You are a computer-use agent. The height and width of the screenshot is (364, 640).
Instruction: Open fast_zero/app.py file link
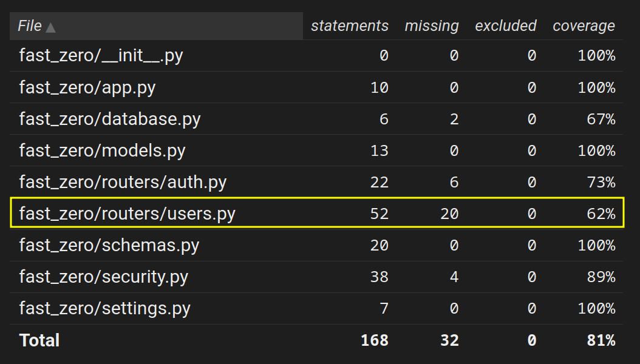tap(87, 87)
